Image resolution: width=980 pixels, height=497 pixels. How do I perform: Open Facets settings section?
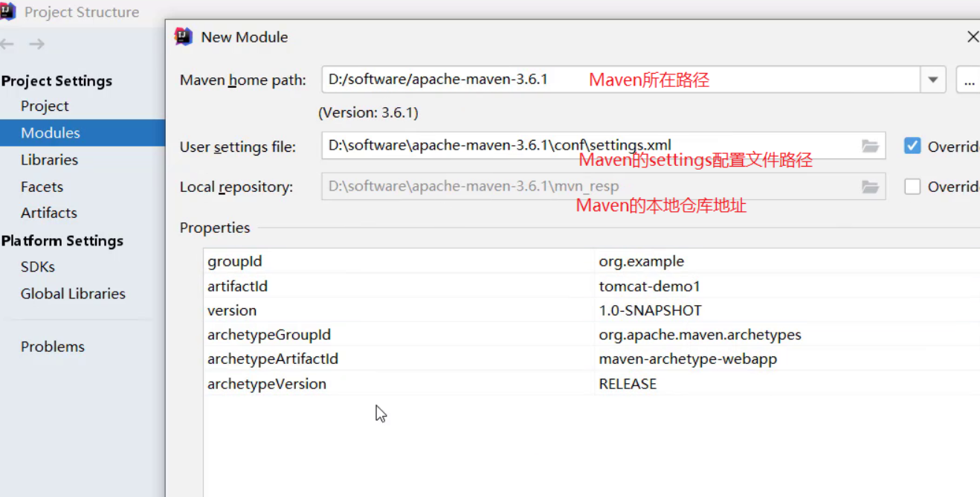[42, 187]
